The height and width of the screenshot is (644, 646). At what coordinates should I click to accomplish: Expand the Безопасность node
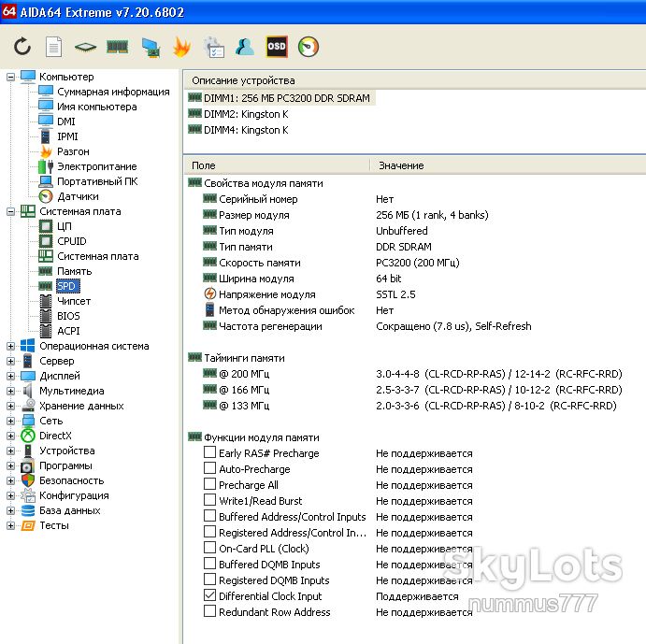[x=10, y=480]
